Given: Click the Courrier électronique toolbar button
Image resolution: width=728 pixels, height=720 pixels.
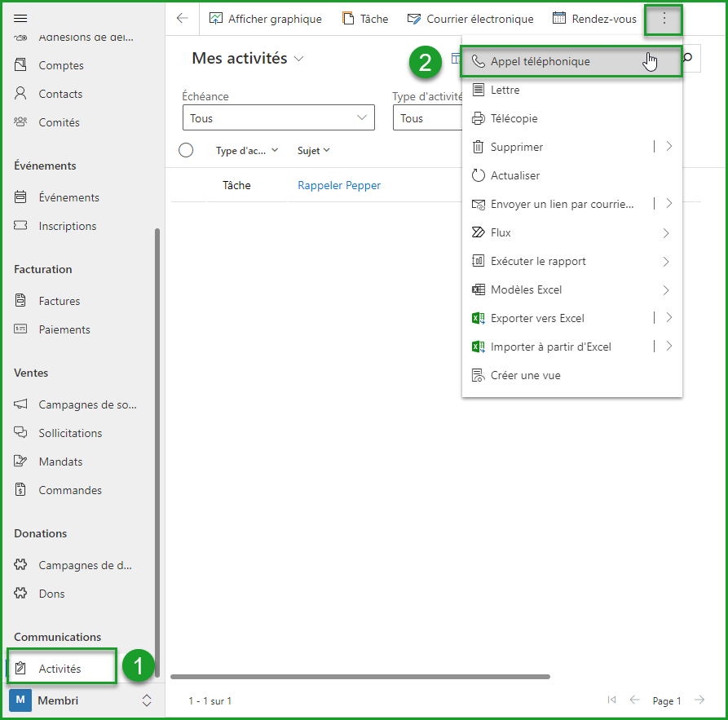Looking at the screenshot, I should [470, 19].
